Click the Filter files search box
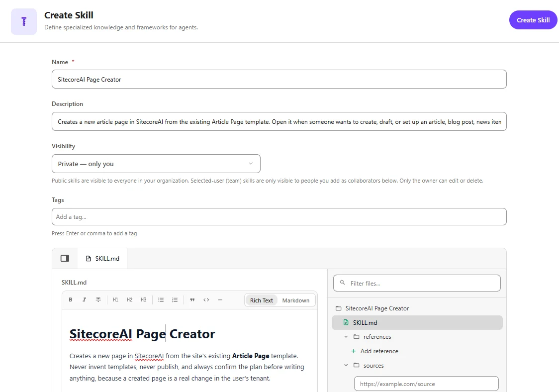This screenshot has height=392, width=559. pyautogui.click(x=417, y=283)
